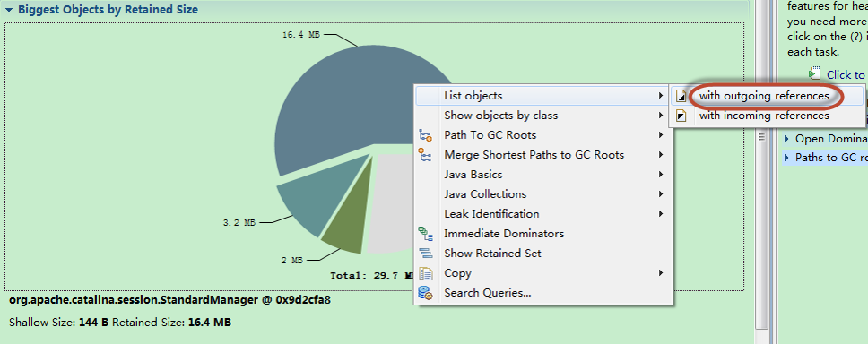Screen dimensions: 868x344
Task: Collapse Biggest Objects by Retained Size section
Action: pos(9,9)
